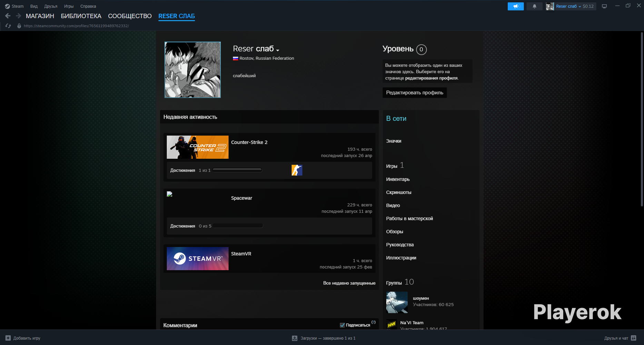Click the Russian flag icon

click(236, 58)
